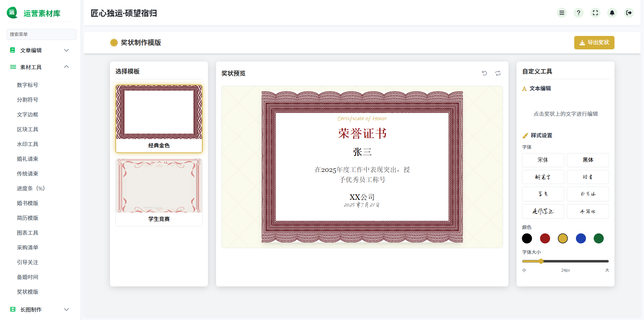Click the 素材工具 tools icon

pos(12,67)
